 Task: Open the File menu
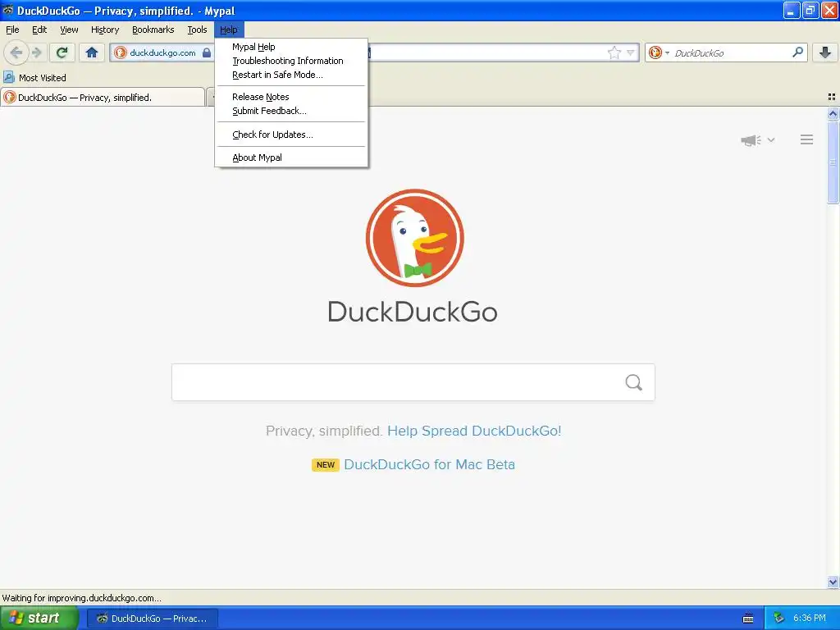coord(12,30)
